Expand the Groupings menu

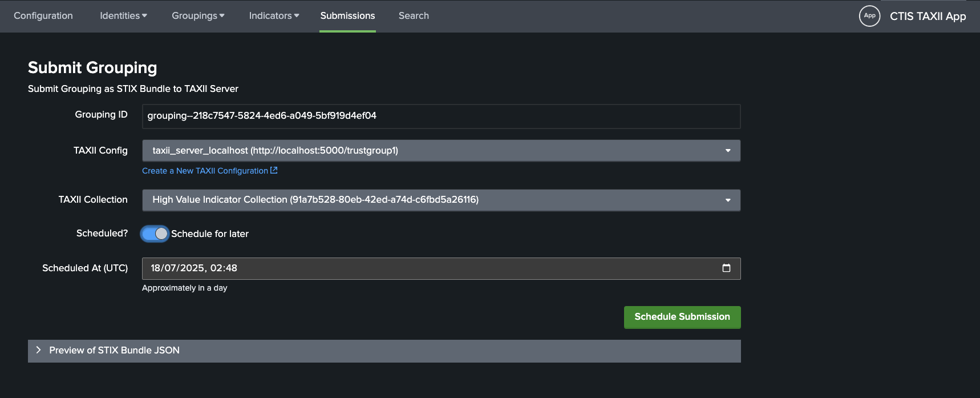click(198, 16)
